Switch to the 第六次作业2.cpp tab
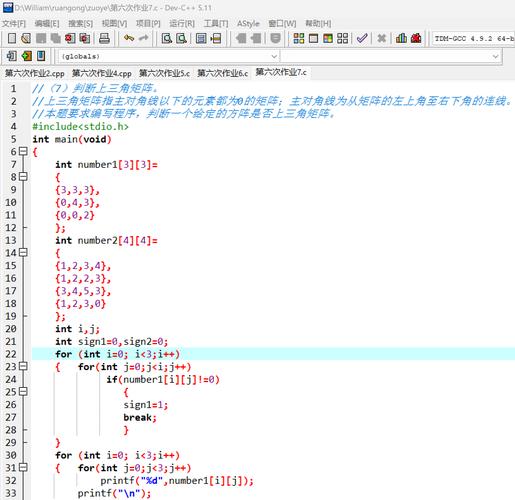Viewport: 515px width, 500px height. click(35, 73)
